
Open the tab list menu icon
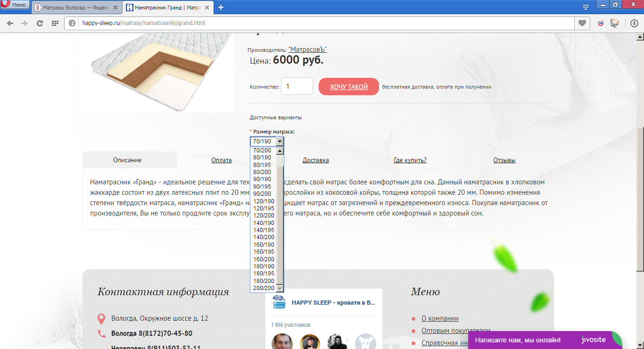point(586,7)
